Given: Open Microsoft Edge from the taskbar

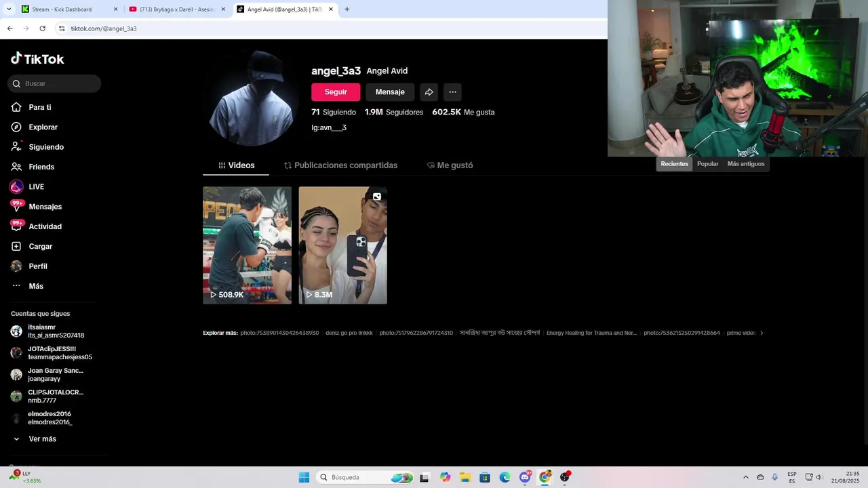Looking at the screenshot, I should pos(505,477).
